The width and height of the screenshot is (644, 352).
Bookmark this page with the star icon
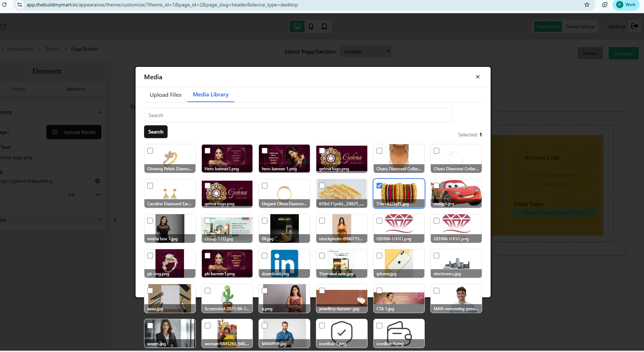pos(587,5)
